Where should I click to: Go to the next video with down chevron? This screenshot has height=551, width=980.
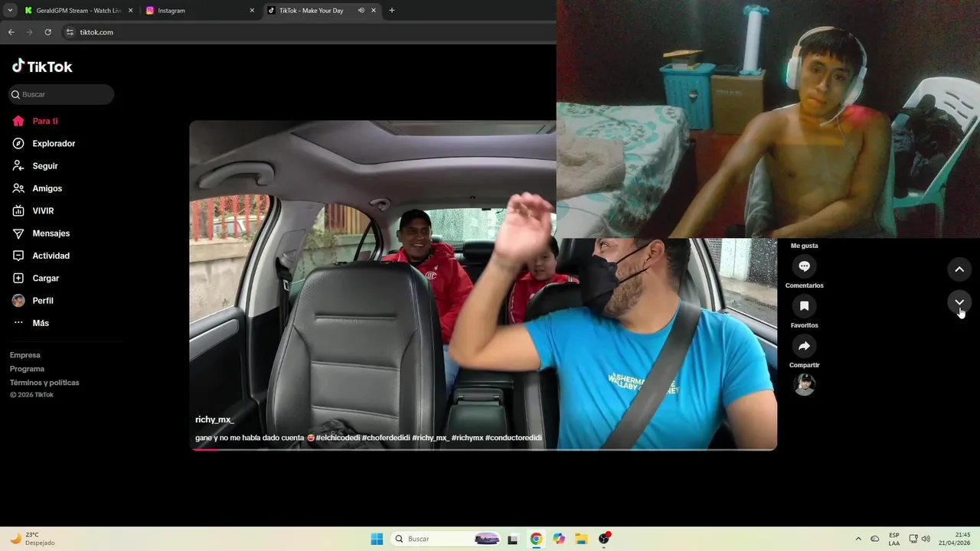tap(959, 302)
